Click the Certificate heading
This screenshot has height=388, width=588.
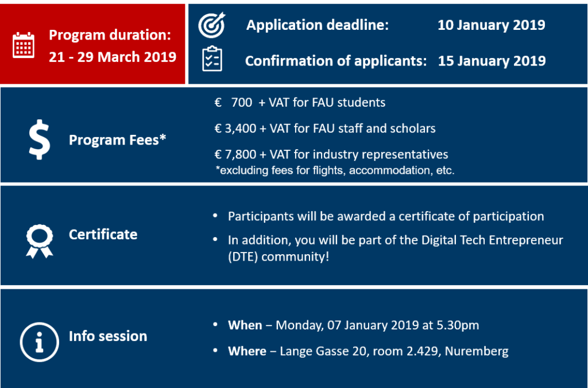pyautogui.click(x=103, y=234)
